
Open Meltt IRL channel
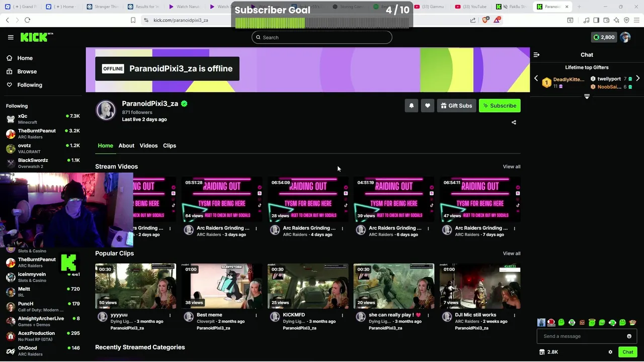coord(42,292)
